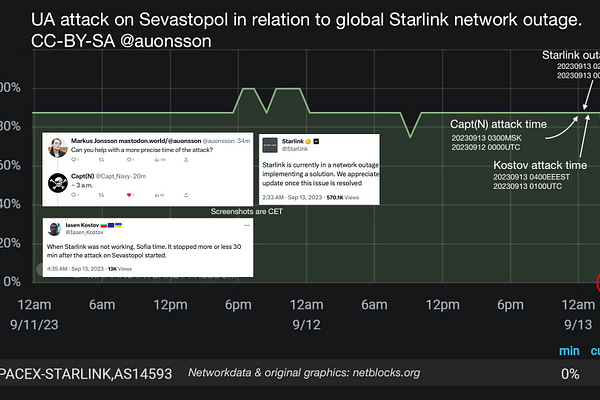
Task: Open the '2:33 AM · Sep 13, 2023' timestamp
Action: (292, 198)
